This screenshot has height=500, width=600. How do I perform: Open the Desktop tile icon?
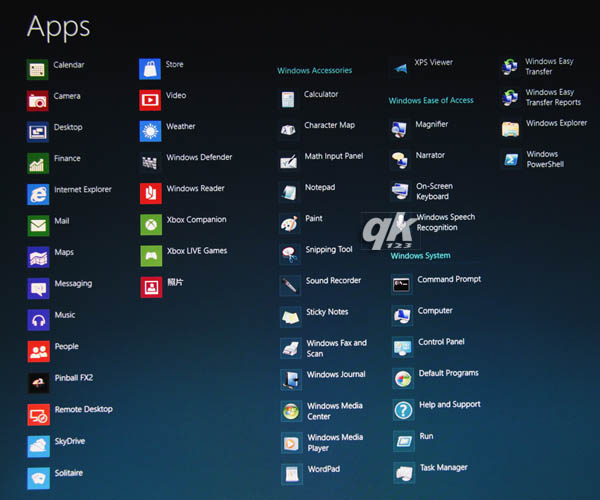click(x=38, y=132)
